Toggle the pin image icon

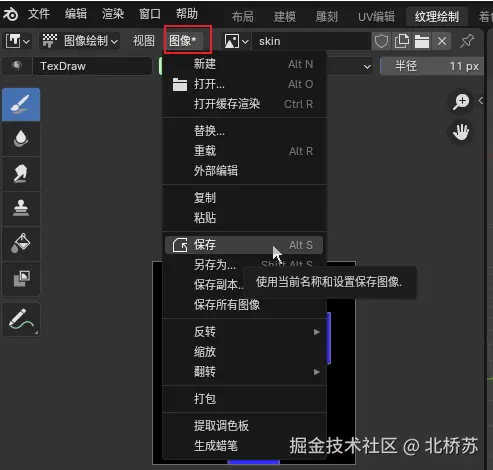[467, 41]
